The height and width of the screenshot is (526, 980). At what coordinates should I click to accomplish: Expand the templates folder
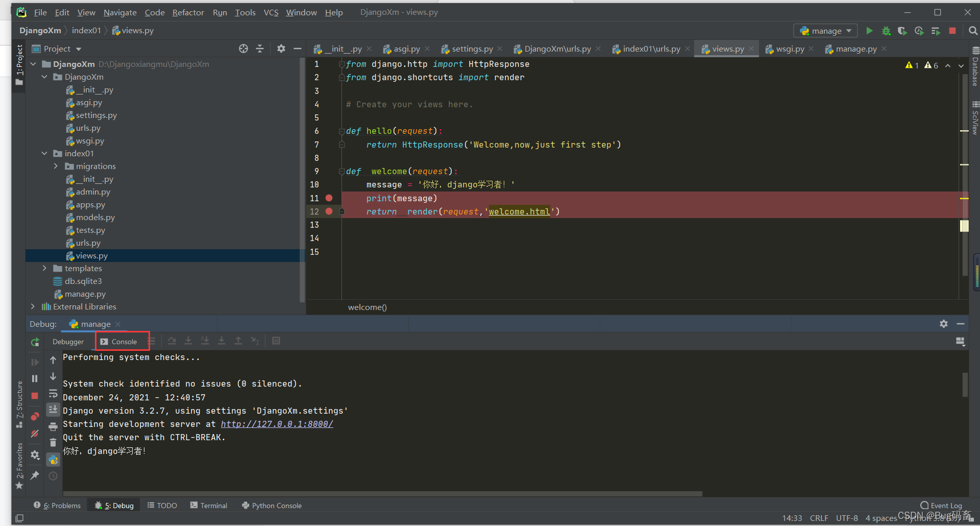coord(44,268)
